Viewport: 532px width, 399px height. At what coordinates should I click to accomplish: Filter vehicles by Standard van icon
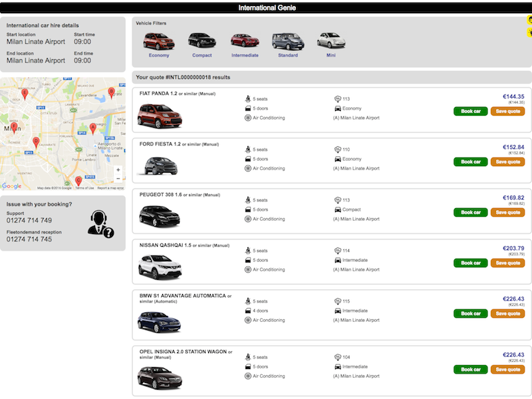click(288, 41)
